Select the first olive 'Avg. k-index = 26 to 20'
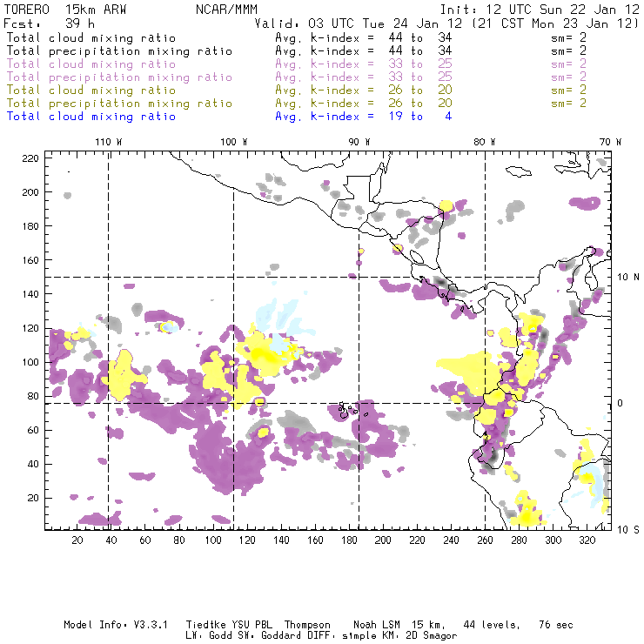 (364, 90)
